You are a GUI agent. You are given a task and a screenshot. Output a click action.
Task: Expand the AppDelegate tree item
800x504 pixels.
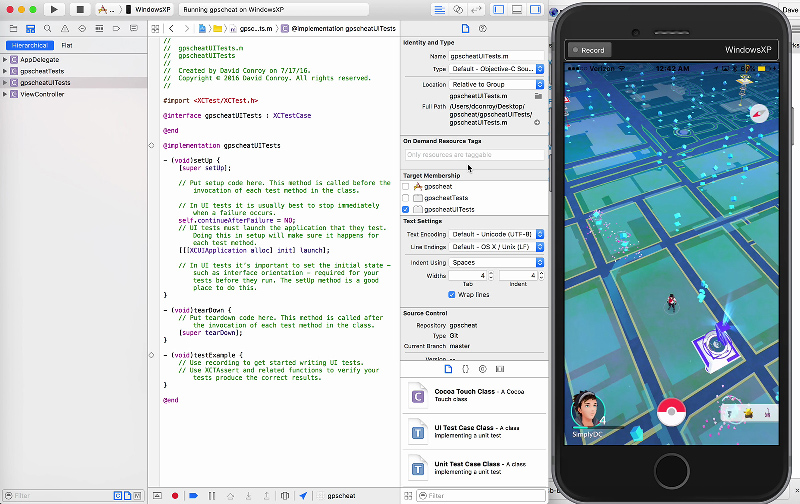[x=5, y=59]
